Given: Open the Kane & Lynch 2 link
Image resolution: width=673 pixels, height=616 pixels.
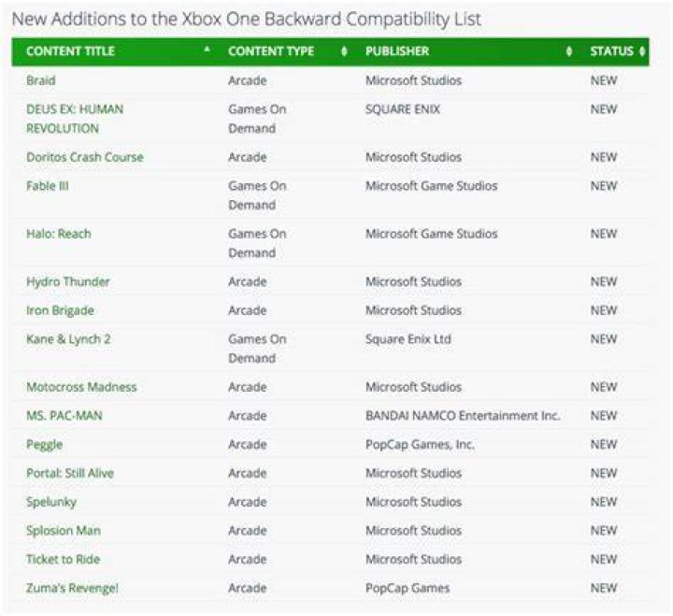Looking at the screenshot, I should [68, 339].
